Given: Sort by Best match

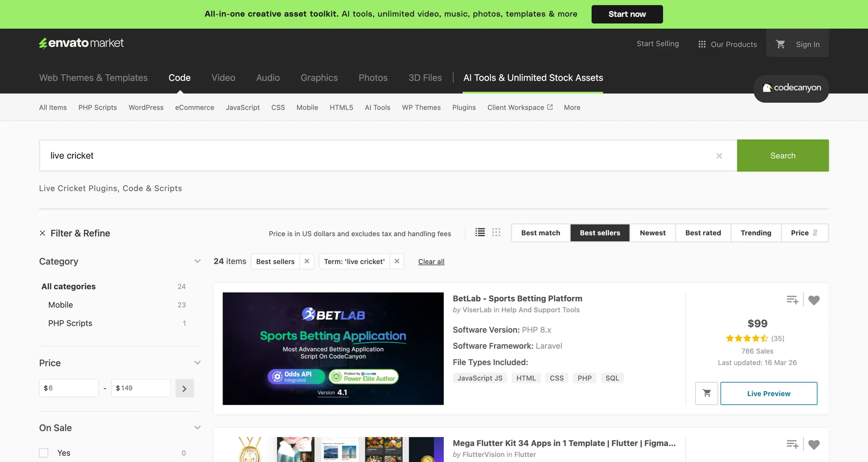Looking at the screenshot, I should point(541,233).
